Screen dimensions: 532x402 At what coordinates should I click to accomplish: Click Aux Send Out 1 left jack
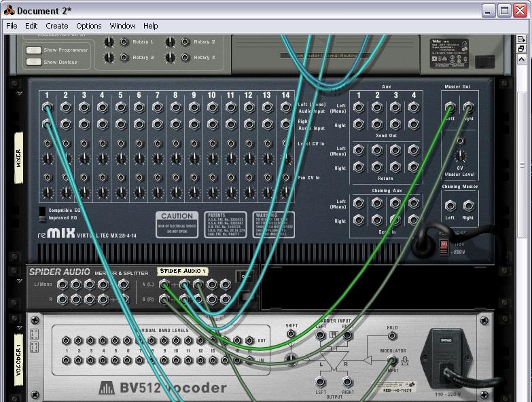(359, 107)
